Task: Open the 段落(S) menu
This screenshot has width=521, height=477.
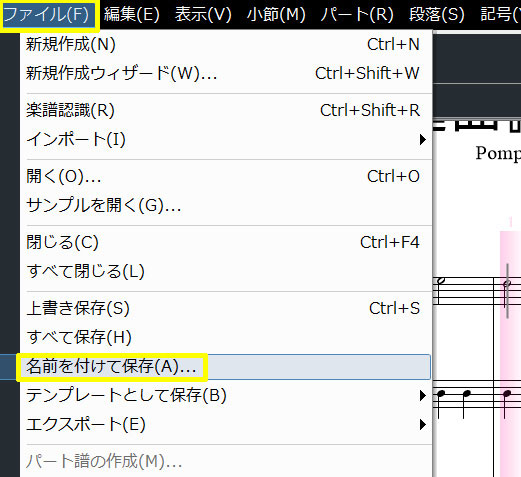Action: (x=436, y=14)
